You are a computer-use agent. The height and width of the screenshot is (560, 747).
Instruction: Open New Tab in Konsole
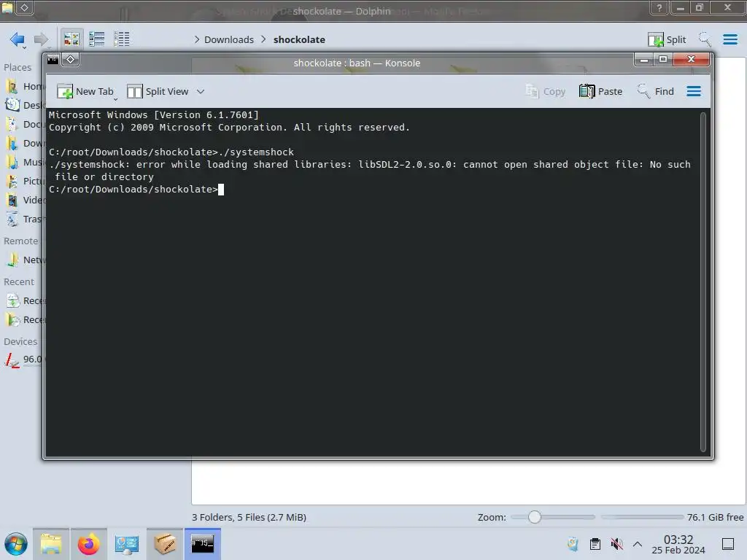point(86,91)
